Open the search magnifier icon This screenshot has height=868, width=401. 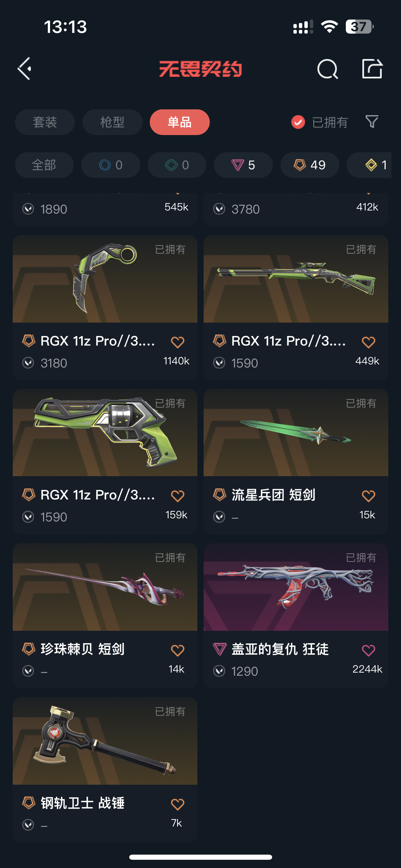pos(327,69)
